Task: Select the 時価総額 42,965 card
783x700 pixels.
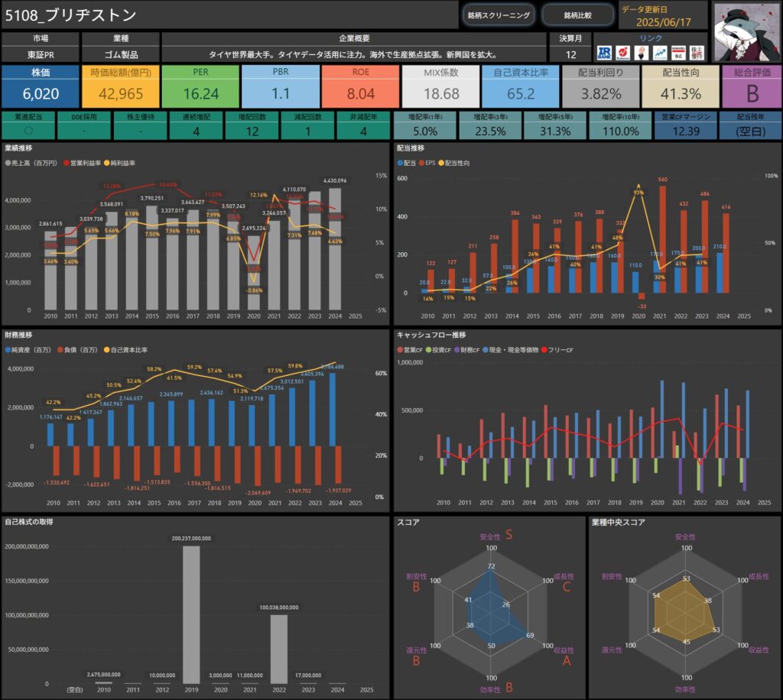Action: click(120, 86)
